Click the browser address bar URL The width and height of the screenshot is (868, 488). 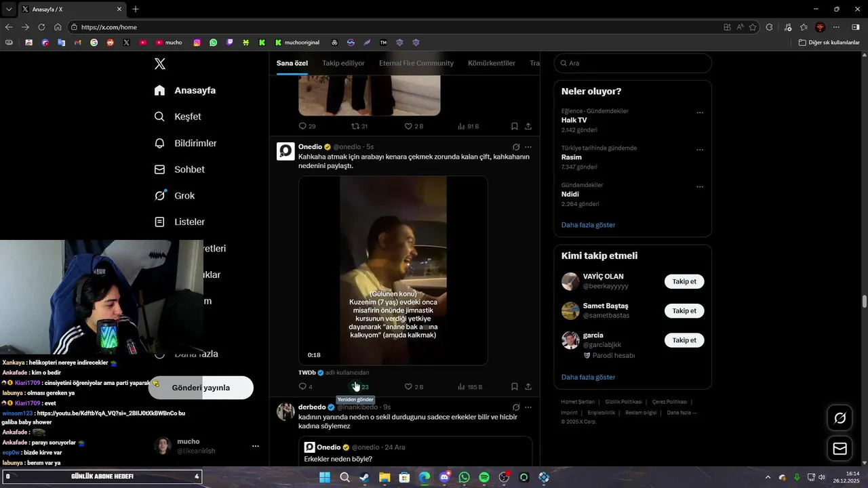(x=109, y=27)
